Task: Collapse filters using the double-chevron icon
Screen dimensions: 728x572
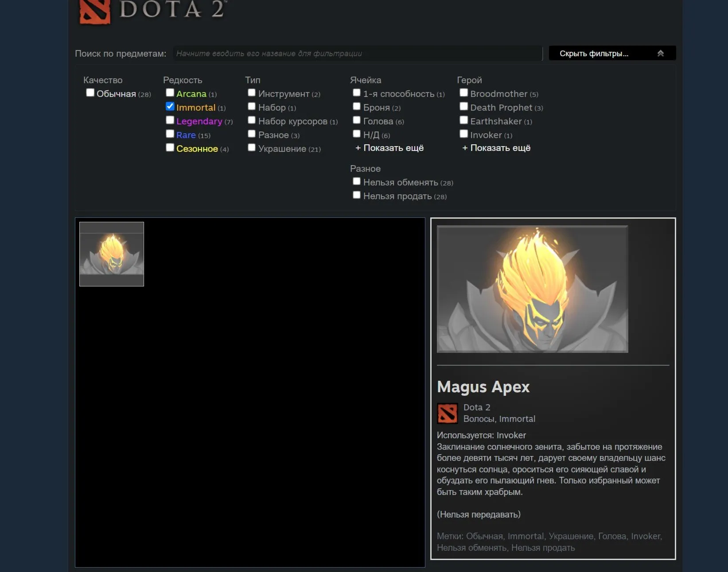Action: pyautogui.click(x=660, y=53)
